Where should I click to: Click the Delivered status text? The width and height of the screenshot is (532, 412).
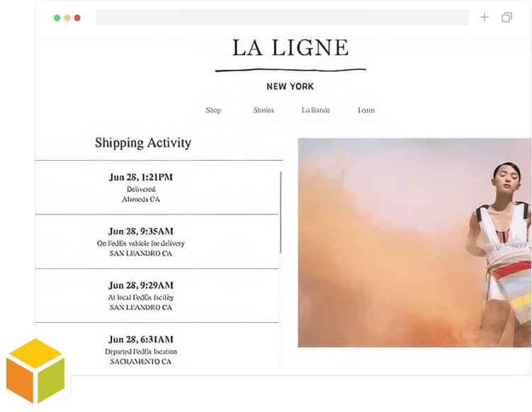click(x=141, y=189)
